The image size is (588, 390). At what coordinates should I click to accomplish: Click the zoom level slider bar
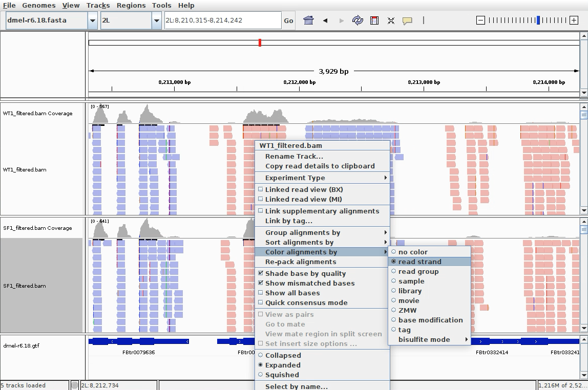coord(527,20)
